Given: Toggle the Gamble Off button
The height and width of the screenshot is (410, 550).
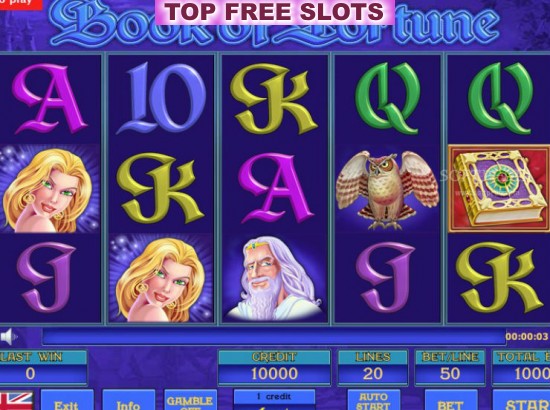Looking at the screenshot, I should pyautogui.click(x=190, y=400).
